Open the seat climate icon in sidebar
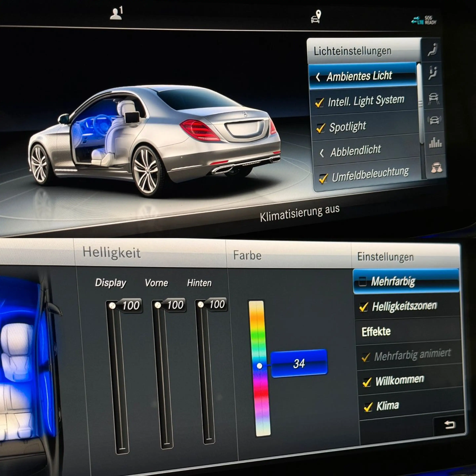 (433, 73)
